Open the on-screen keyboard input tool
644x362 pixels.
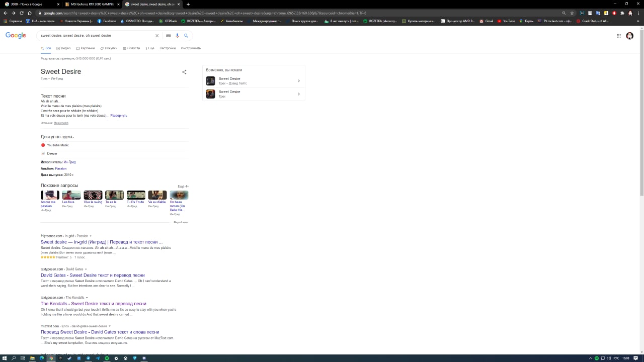[169, 36]
